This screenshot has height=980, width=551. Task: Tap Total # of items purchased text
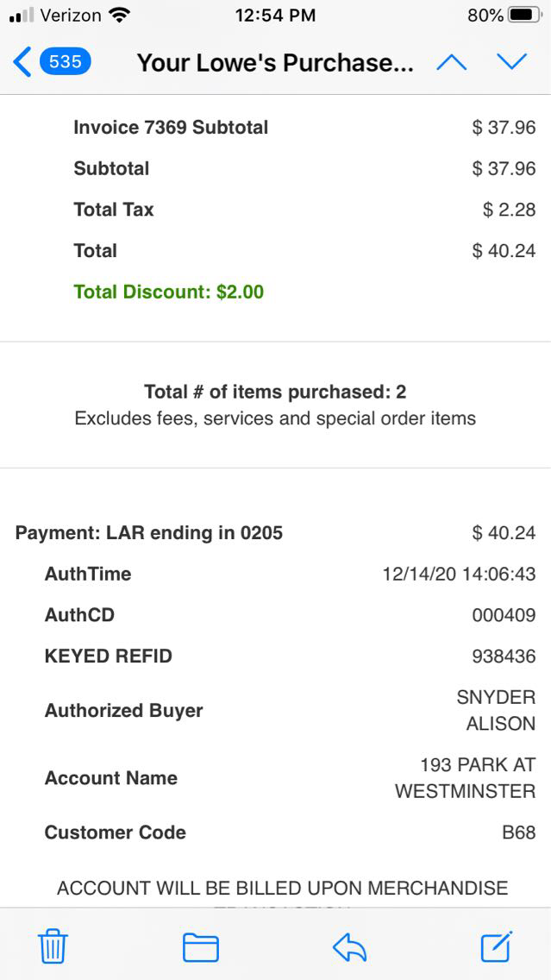point(275,393)
